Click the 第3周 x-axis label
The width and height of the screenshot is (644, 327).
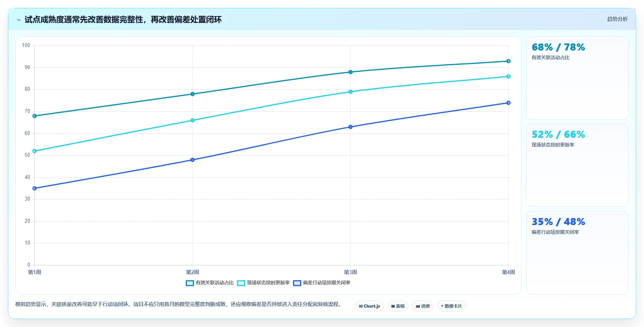coord(351,272)
